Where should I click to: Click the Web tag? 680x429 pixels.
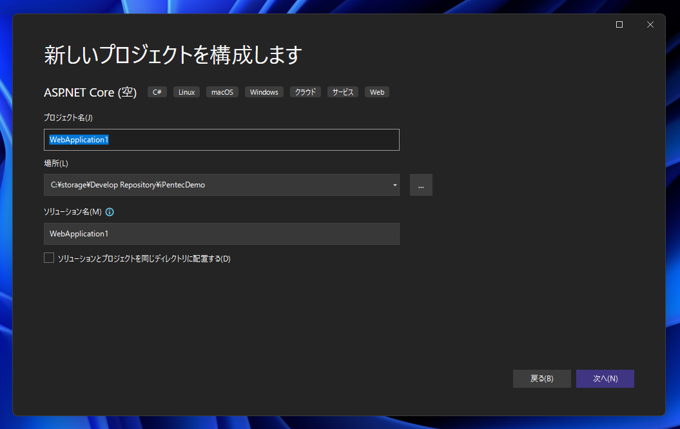point(377,92)
